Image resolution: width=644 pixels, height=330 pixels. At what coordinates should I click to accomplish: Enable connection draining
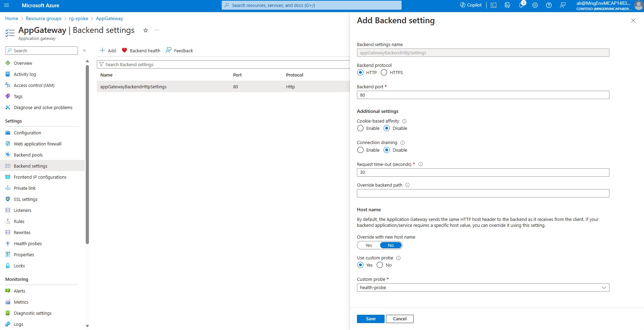(x=360, y=150)
